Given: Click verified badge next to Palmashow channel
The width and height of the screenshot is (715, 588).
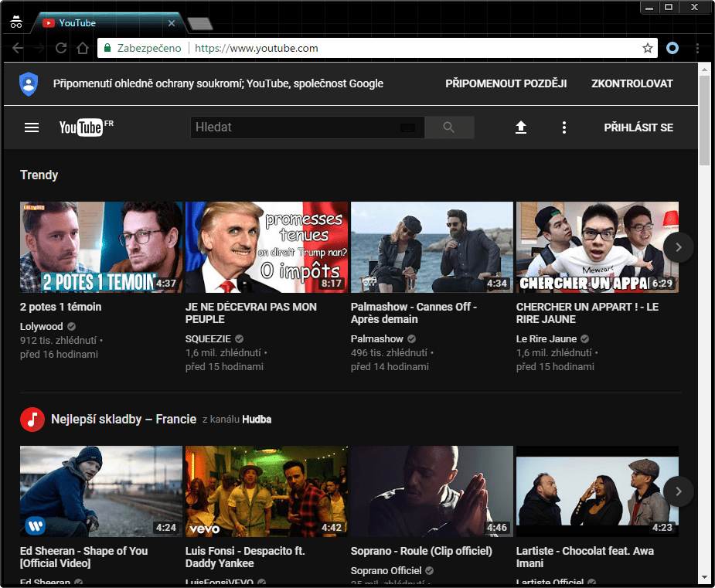Looking at the screenshot, I should (412, 338).
